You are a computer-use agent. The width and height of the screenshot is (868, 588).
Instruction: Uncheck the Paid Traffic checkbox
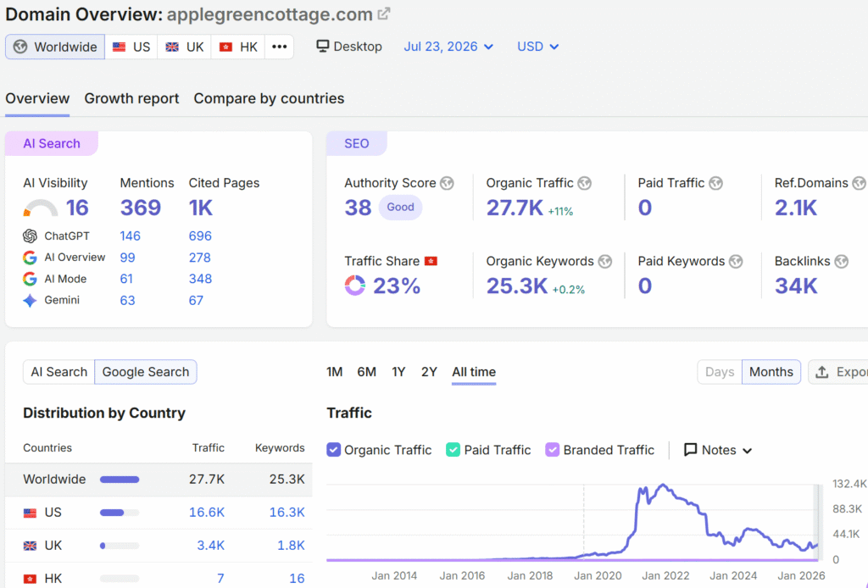tap(453, 450)
